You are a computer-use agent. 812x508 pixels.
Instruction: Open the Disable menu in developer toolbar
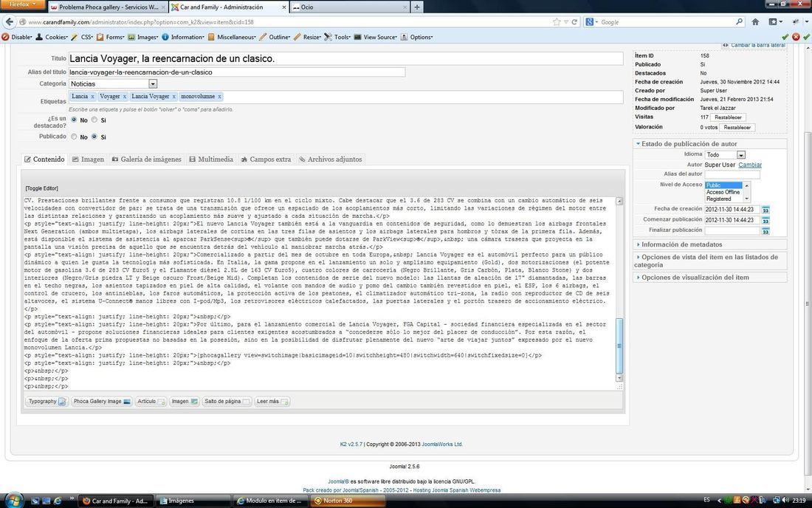[x=17, y=37]
